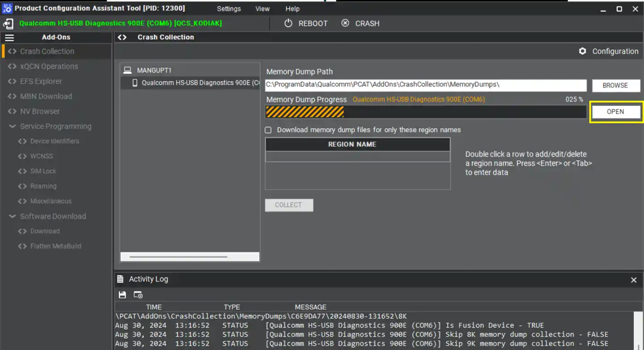Screen dimensions: 644x350
Task: Click the Memory Dump Progress bar
Action: coord(426,112)
